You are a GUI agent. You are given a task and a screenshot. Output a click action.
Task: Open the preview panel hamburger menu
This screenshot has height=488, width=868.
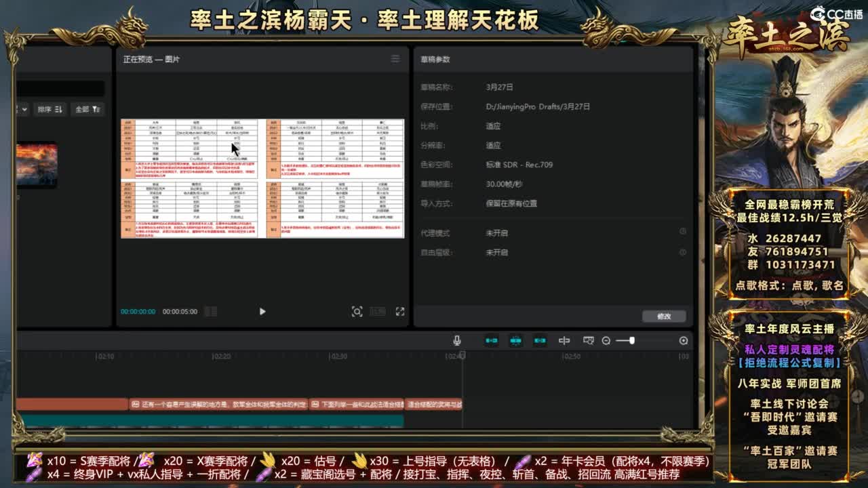(395, 59)
